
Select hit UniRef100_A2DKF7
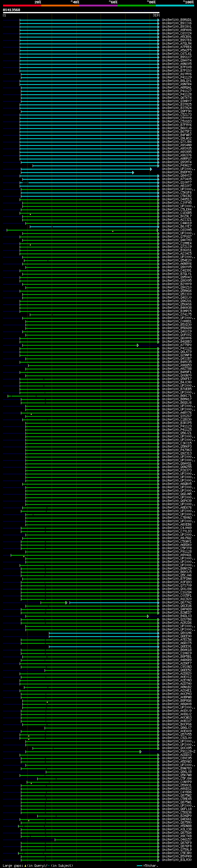[176, 663]
